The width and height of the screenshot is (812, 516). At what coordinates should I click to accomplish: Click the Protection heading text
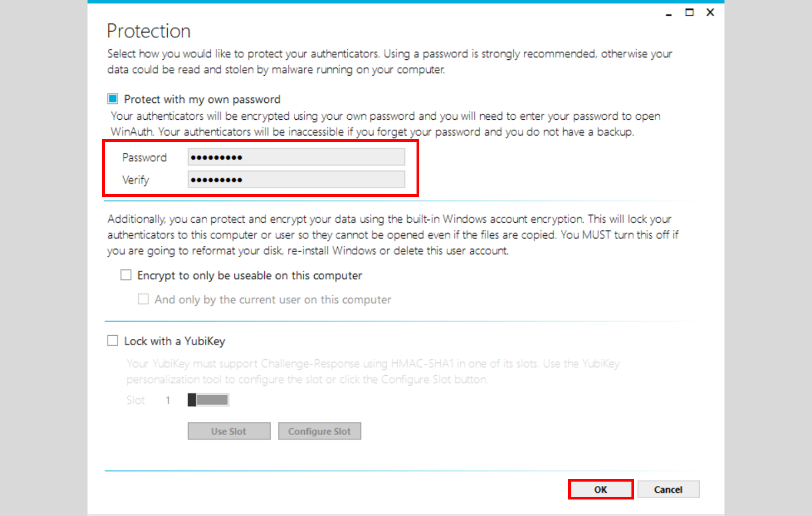pyautogui.click(x=148, y=31)
